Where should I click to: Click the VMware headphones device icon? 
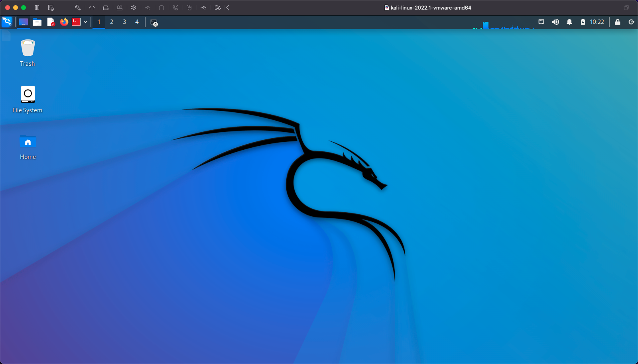pos(161,8)
